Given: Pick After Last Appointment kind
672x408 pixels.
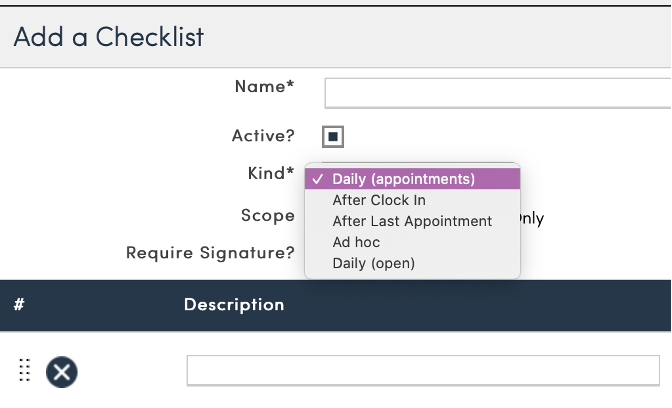Looking at the screenshot, I should tap(412, 221).
